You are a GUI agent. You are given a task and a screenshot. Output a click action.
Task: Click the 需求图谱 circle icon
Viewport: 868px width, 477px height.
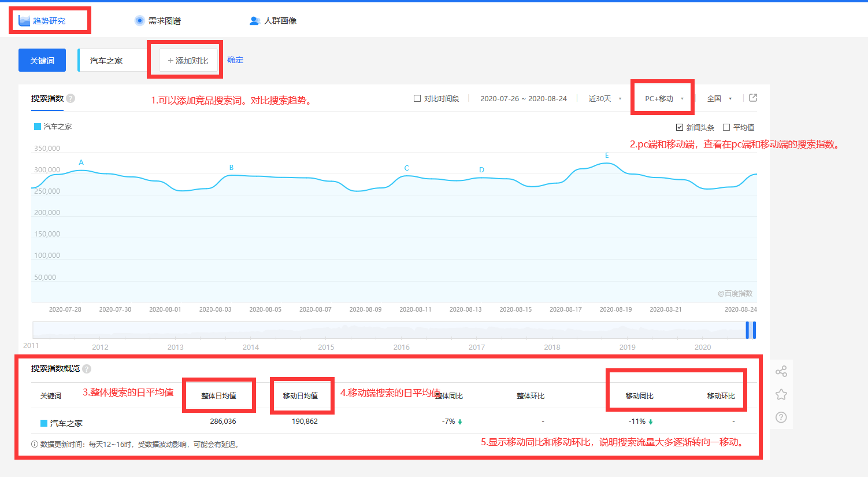point(139,21)
